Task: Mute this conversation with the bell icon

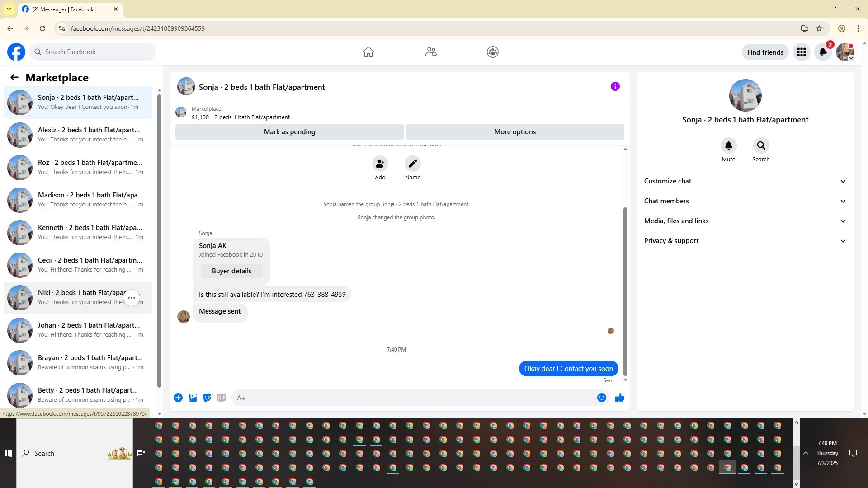Action: [x=728, y=146]
